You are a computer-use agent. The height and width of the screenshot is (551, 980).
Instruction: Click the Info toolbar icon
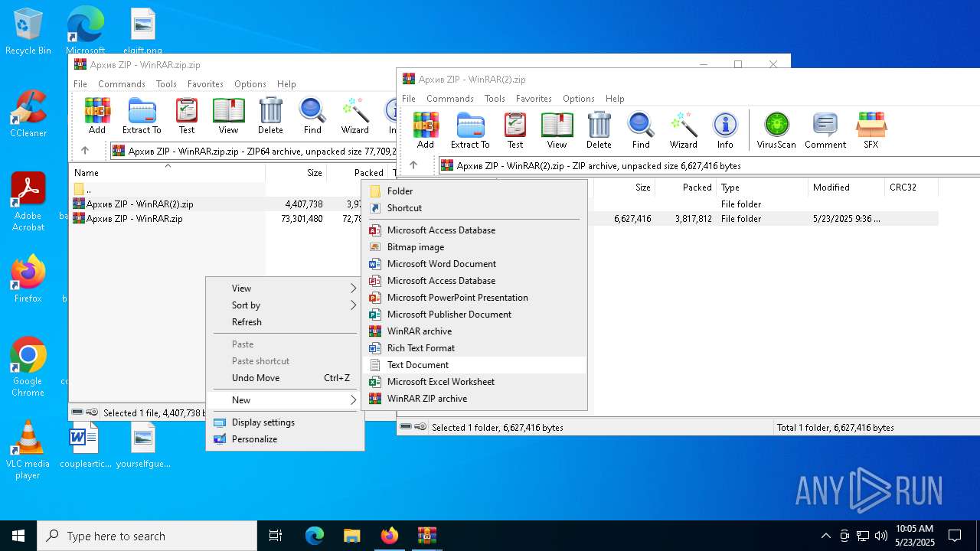point(725,130)
